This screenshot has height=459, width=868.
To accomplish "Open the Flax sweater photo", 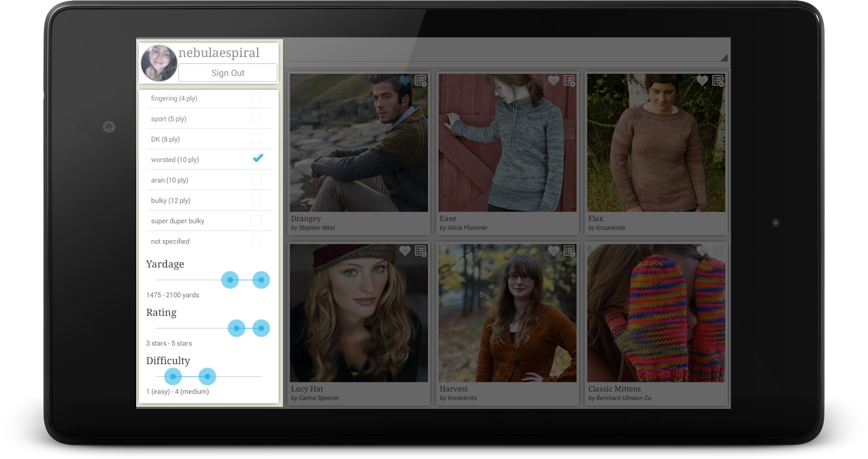I will [656, 143].
